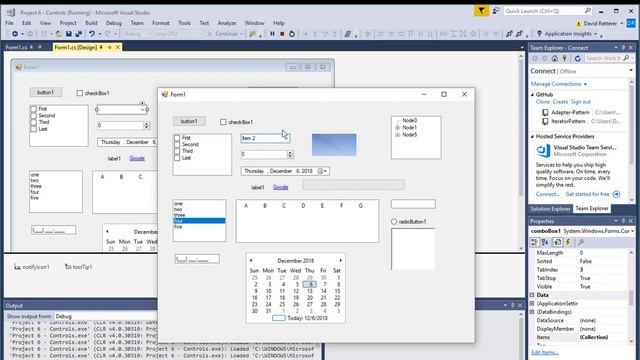Click the Property Pages wrench icon

click(581, 242)
